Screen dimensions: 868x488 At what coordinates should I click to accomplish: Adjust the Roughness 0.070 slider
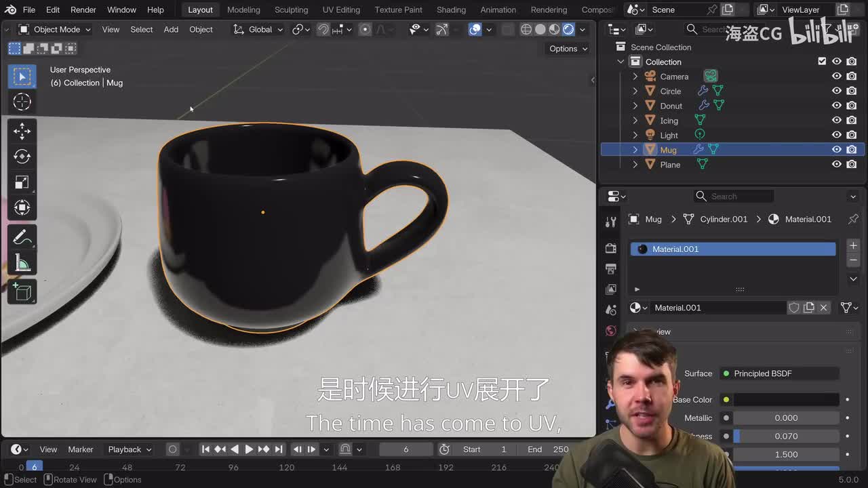tap(786, 436)
